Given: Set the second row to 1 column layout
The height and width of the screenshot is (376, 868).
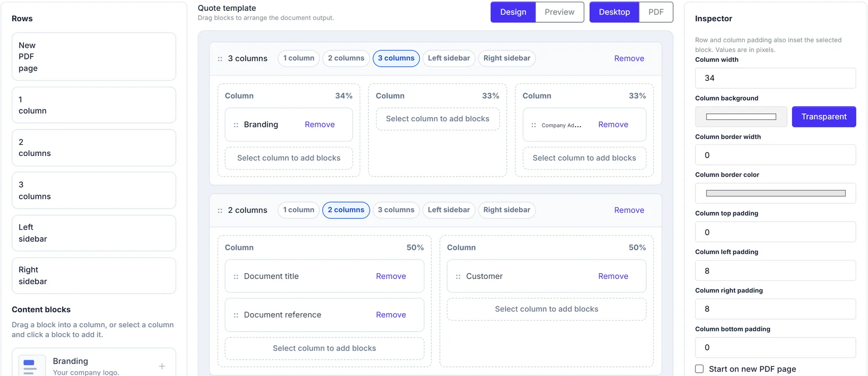Looking at the screenshot, I should click(299, 210).
